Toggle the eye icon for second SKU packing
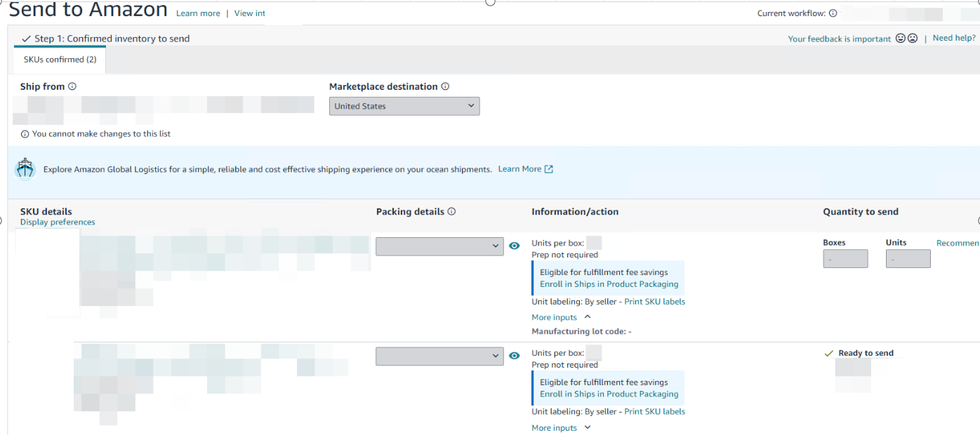980x435 pixels. (514, 356)
